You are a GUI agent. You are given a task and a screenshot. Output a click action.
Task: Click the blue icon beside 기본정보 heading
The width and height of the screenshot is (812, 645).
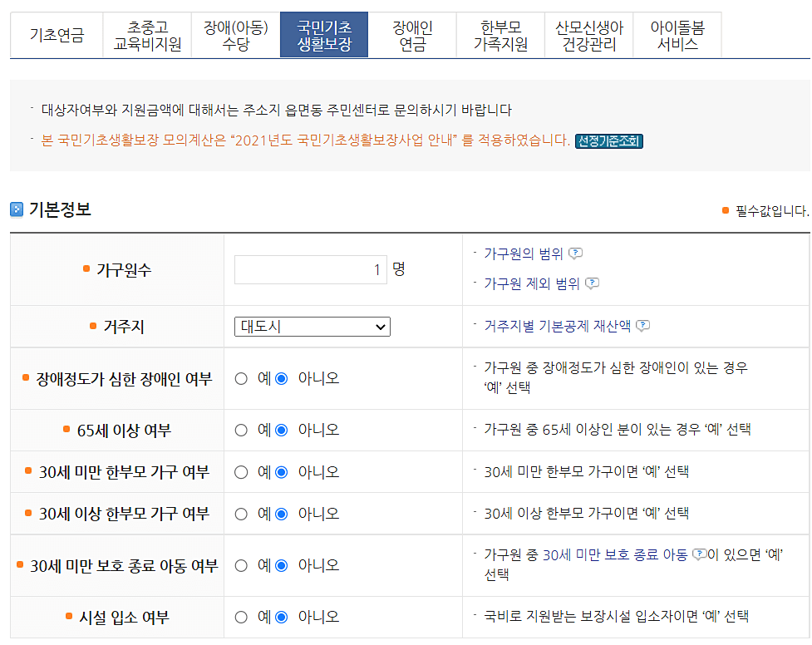(x=14, y=209)
